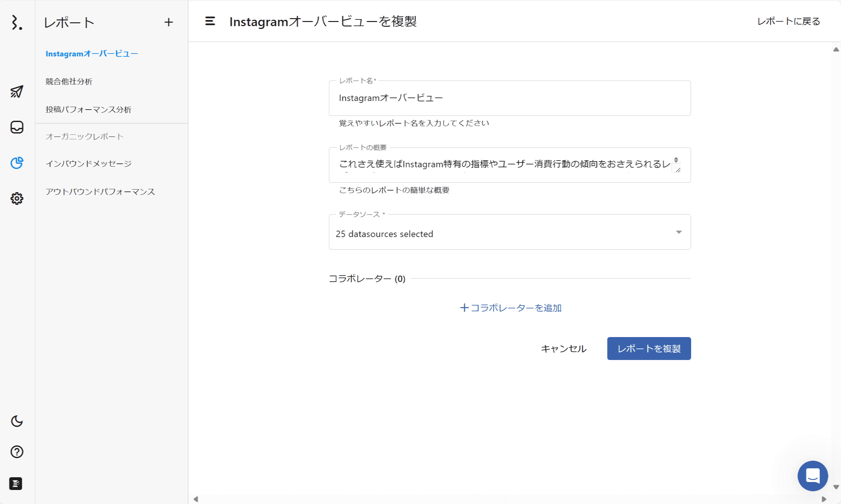Open インバウンドメッセージ report
The image size is (841, 504).
(88, 164)
